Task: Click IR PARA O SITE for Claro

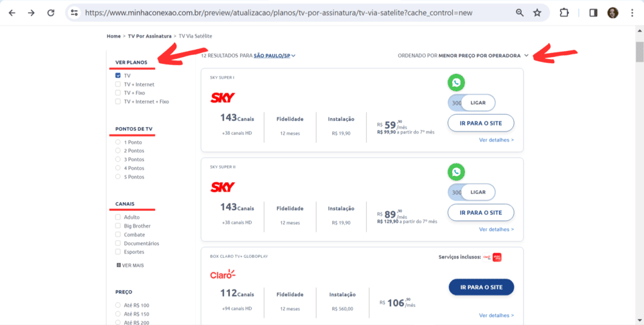Action: [481, 287]
